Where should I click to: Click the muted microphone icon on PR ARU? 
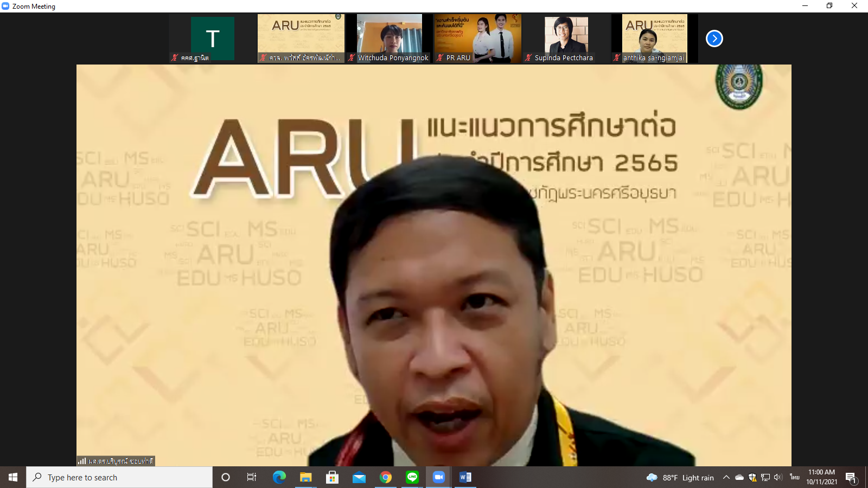pyautogui.click(x=440, y=57)
